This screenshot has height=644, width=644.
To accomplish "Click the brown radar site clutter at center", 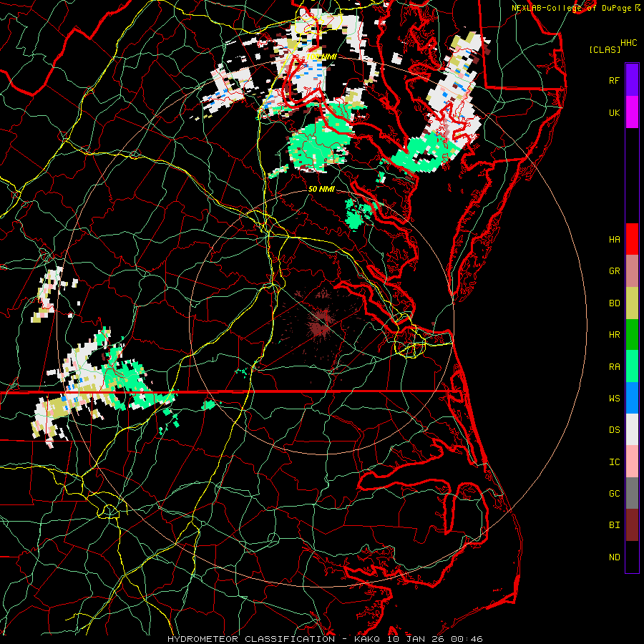I will point(320,323).
